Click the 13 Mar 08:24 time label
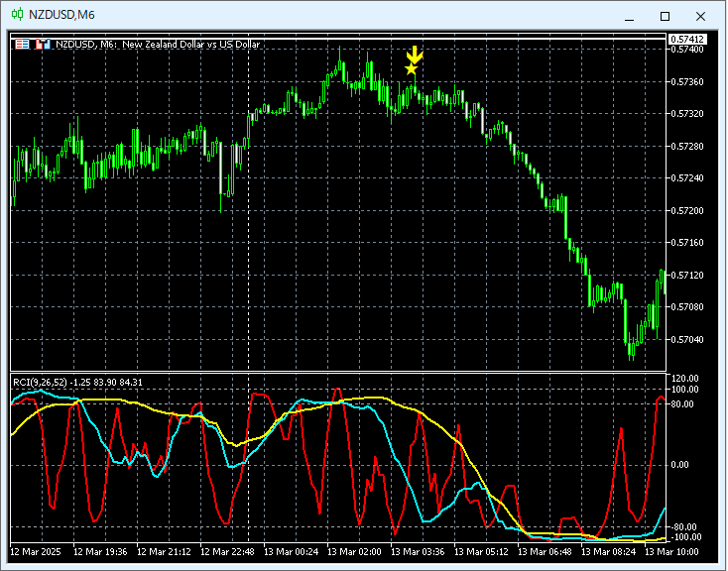Screen dimensions: 728x571 click(609, 552)
